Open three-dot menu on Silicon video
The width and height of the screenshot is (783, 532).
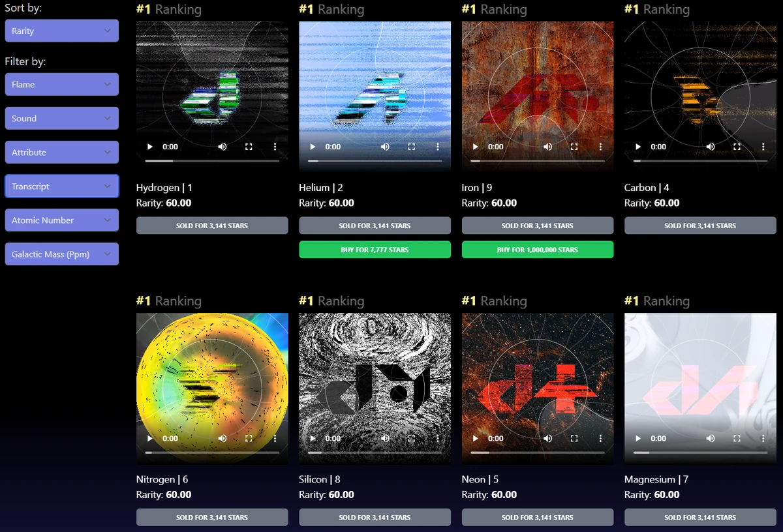pyautogui.click(x=437, y=438)
